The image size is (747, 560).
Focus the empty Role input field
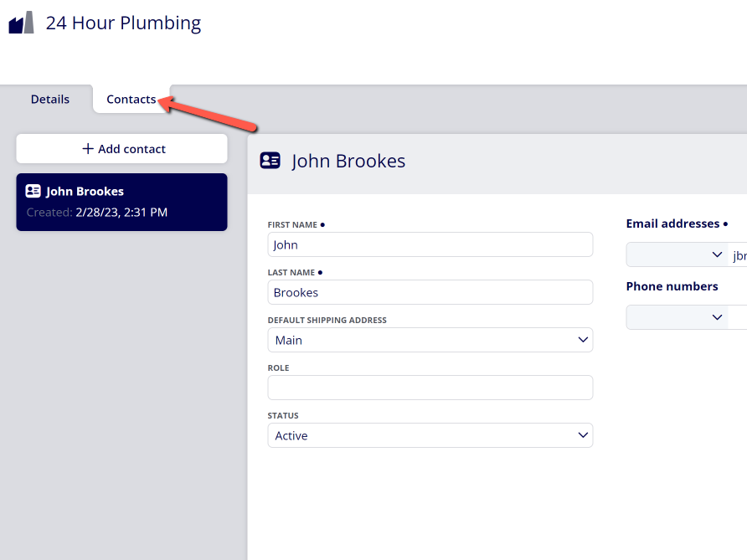click(430, 388)
